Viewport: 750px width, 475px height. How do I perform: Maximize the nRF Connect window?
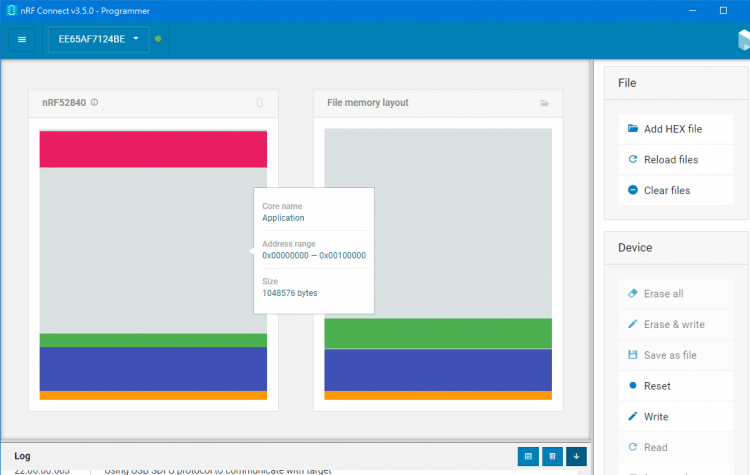click(x=723, y=11)
